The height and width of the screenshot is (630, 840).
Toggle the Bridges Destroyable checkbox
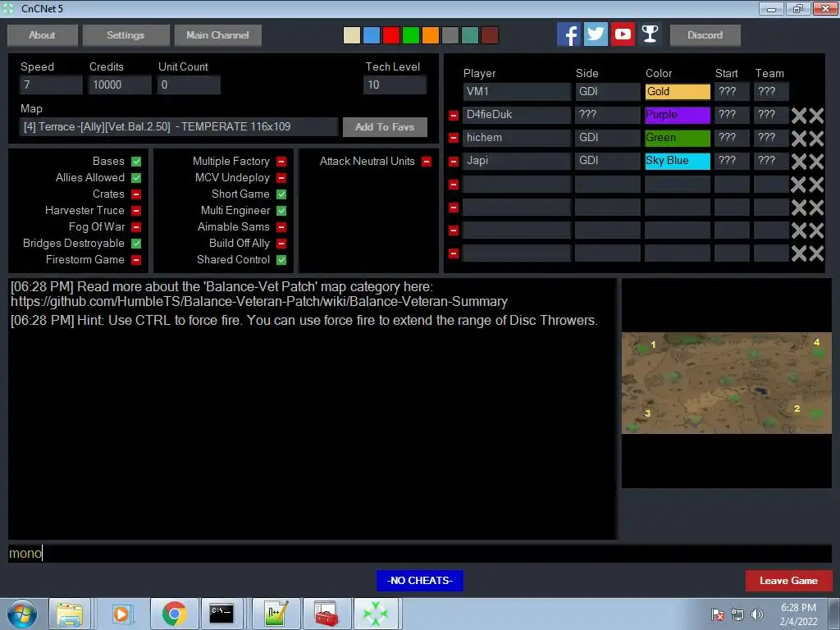136,243
